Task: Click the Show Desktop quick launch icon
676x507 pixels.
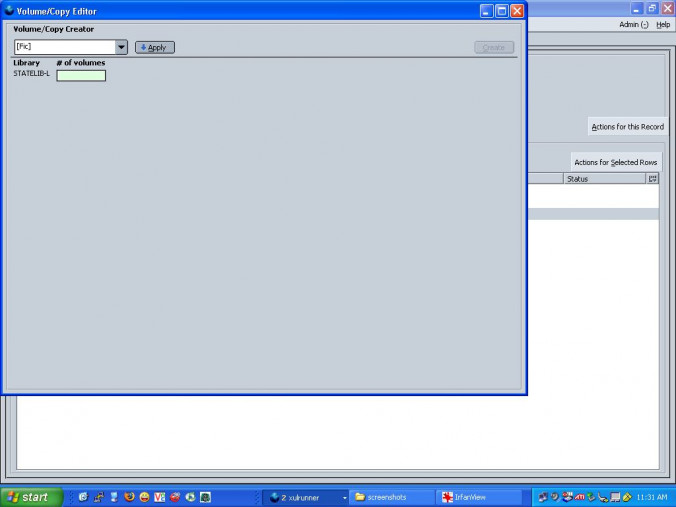Action: [x=114, y=497]
